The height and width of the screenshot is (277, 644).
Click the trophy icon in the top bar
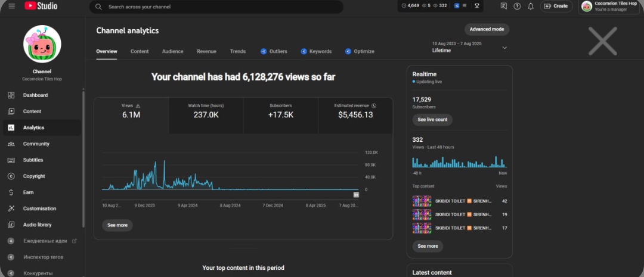(x=477, y=6)
